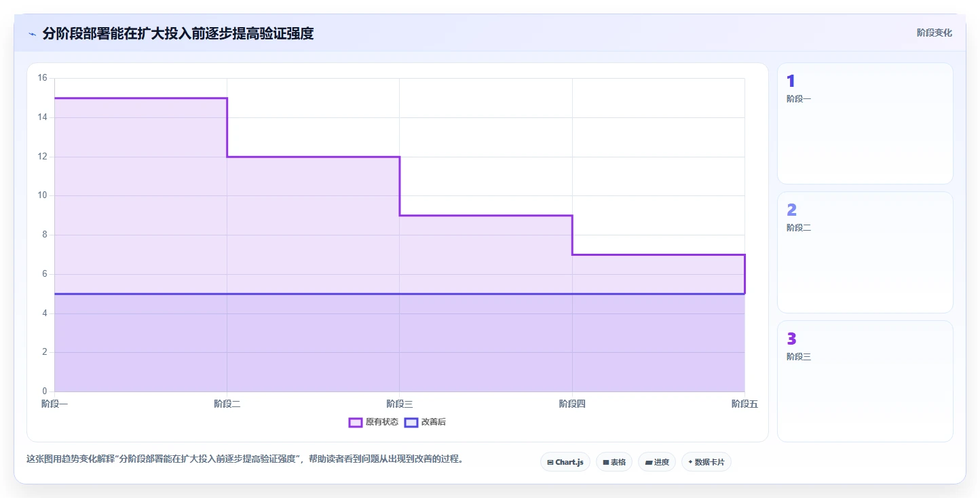Click the blue 改善后 legend swatch
980x498 pixels.
(x=411, y=422)
